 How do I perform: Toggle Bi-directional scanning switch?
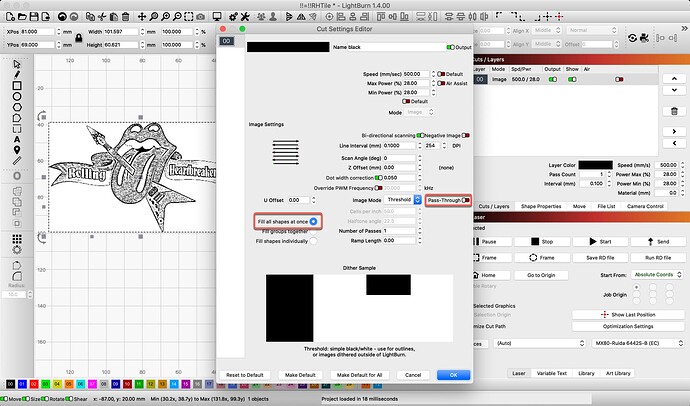click(420, 135)
